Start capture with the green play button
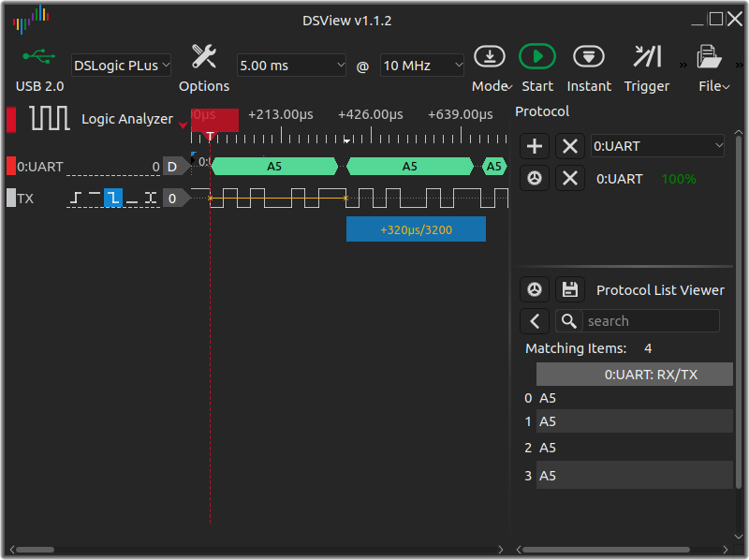Viewport: 749px width, 560px height. coord(537,57)
